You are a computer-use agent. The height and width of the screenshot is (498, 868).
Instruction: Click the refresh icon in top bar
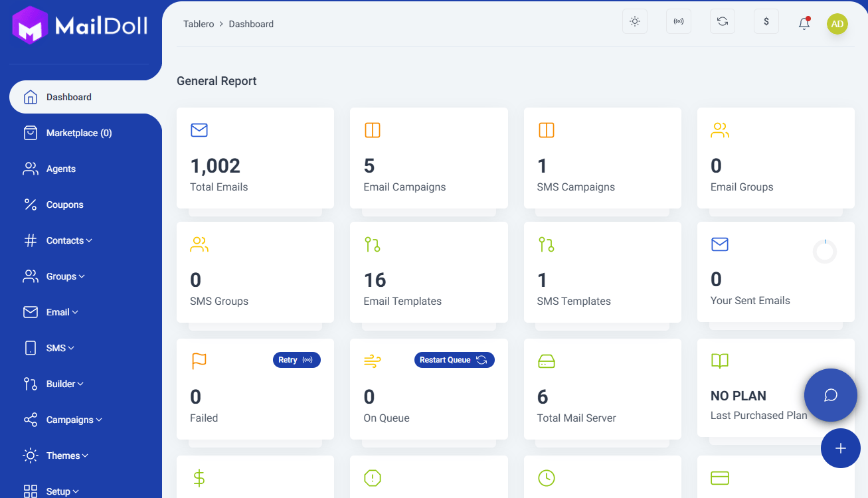tap(723, 21)
